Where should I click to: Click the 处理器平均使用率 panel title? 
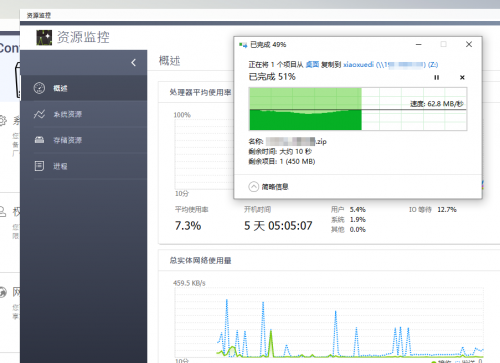[x=200, y=92]
